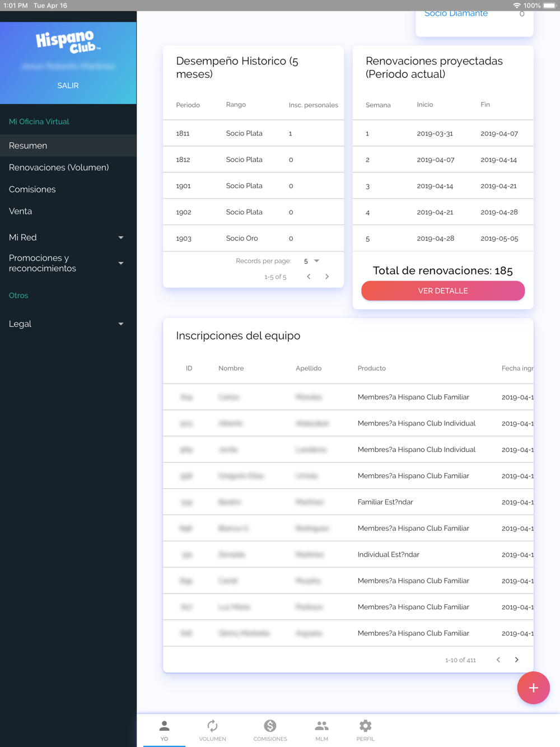The width and height of the screenshot is (560, 747).
Task: Expand Promociones y reconocimientos menu
Action: [68, 263]
